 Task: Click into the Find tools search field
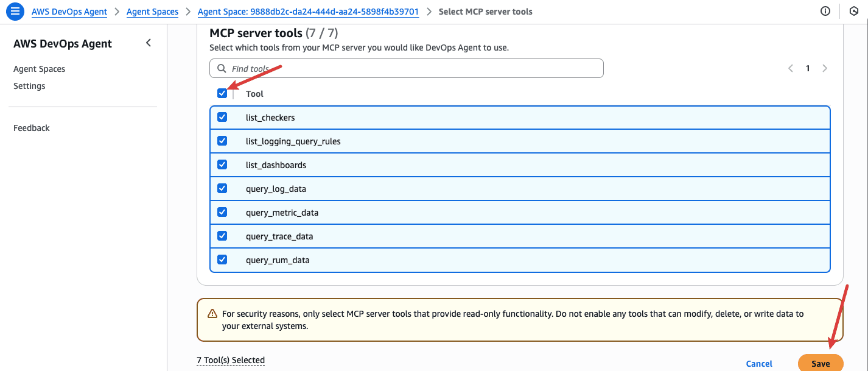point(407,68)
